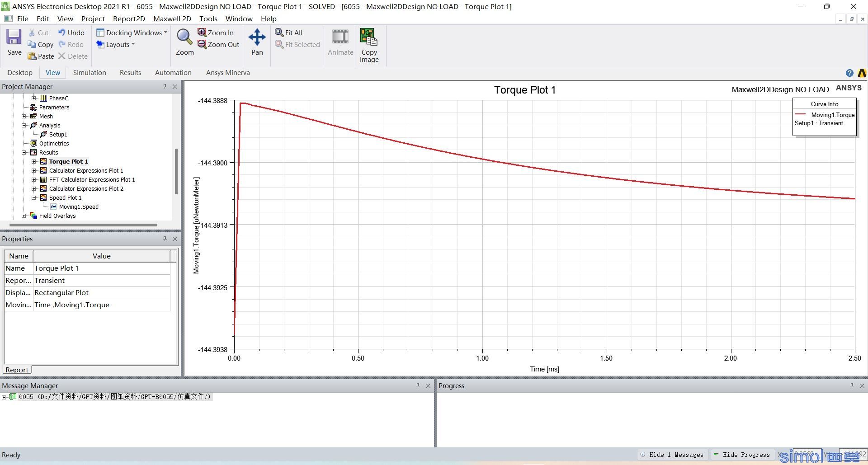Collapse the Results tree node
Image resolution: width=868 pixels, height=465 pixels.
click(x=24, y=152)
